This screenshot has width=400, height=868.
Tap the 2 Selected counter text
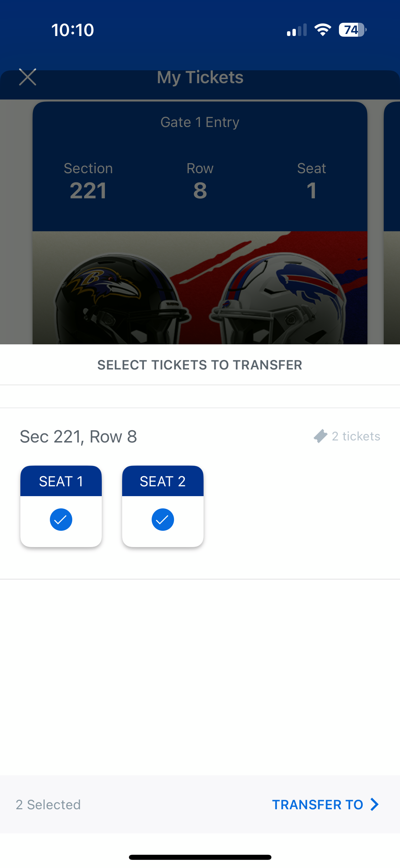[48, 804]
